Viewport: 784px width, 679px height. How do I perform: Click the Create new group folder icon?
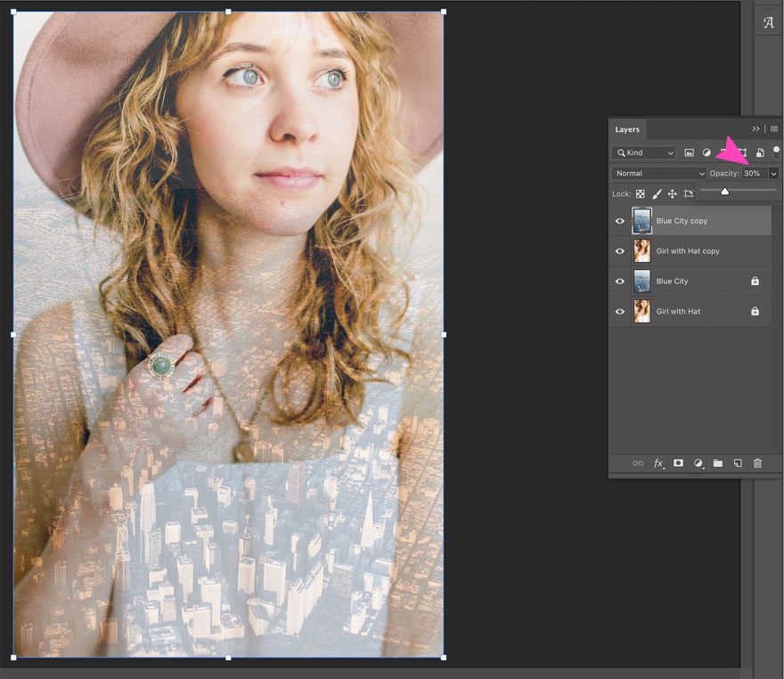pyautogui.click(x=718, y=462)
